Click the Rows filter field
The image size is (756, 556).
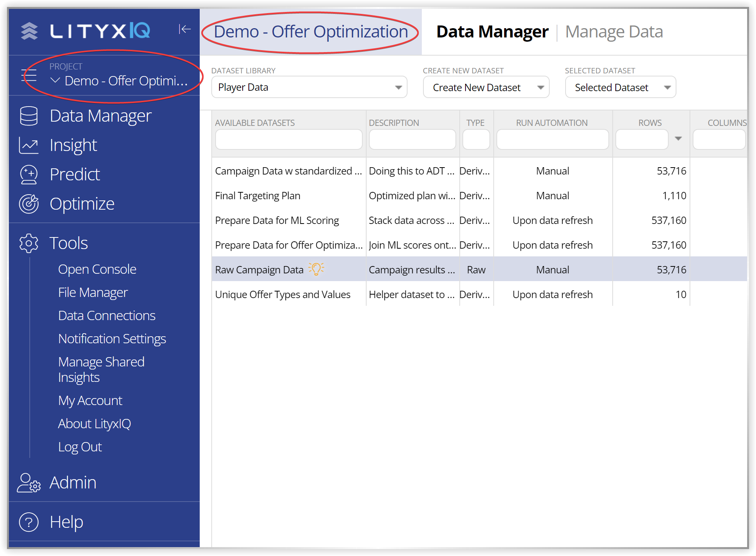642,139
